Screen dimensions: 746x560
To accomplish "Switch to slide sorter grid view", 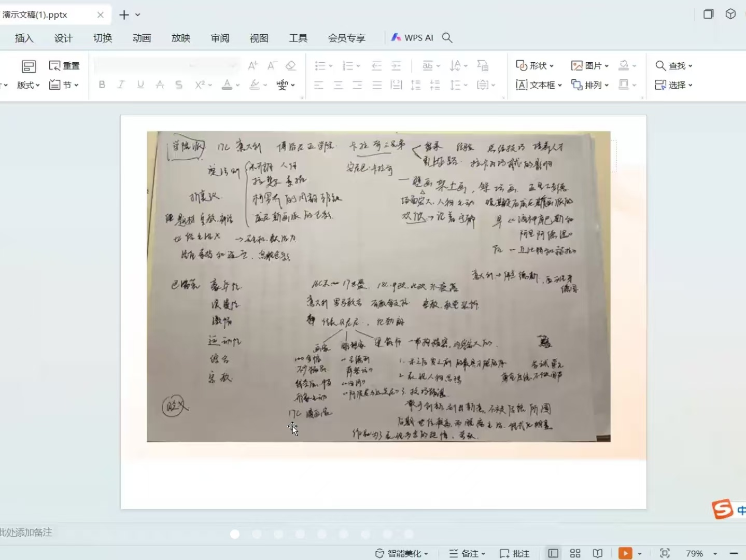I will click(x=575, y=553).
